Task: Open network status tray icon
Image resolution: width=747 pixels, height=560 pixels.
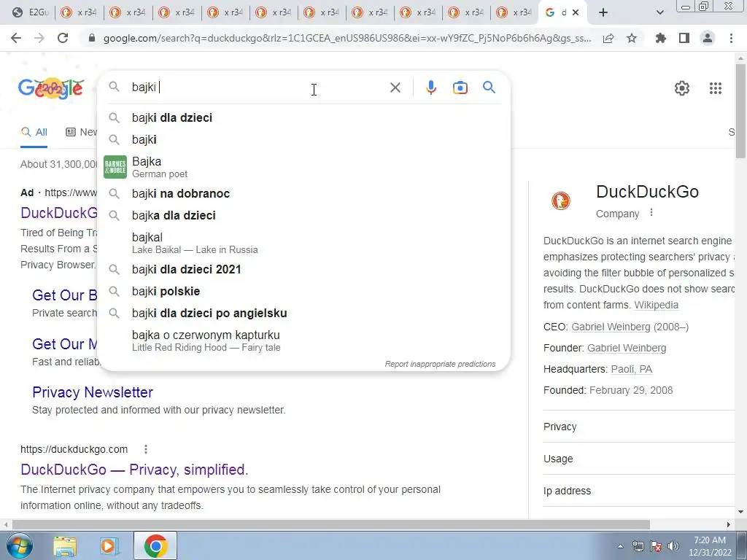Action: click(x=638, y=546)
